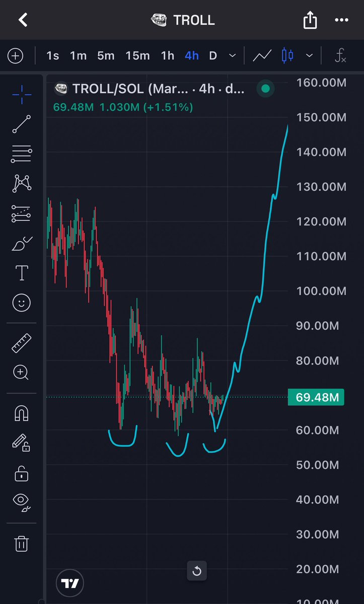Select the text annotation tool
364x604 pixels.
click(x=22, y=273)
